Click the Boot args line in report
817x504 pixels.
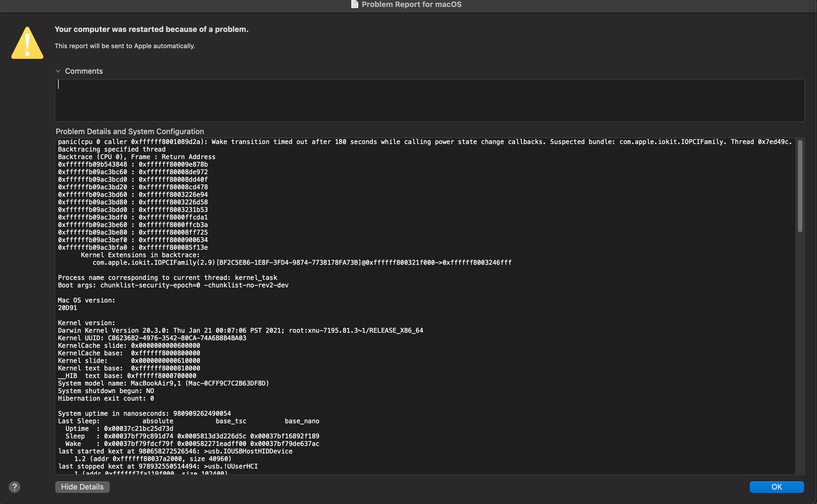pos(173,285)
